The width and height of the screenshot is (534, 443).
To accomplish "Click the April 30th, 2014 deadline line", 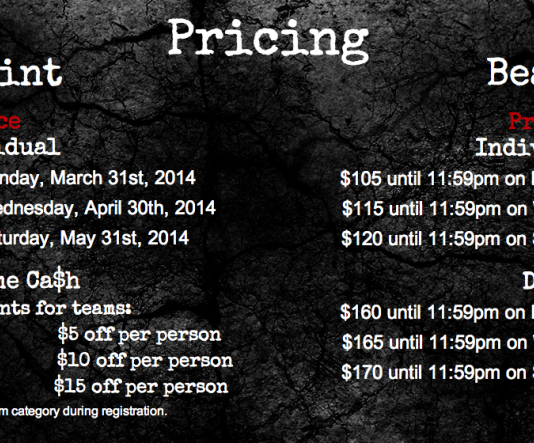I will [x=108, y=208].
